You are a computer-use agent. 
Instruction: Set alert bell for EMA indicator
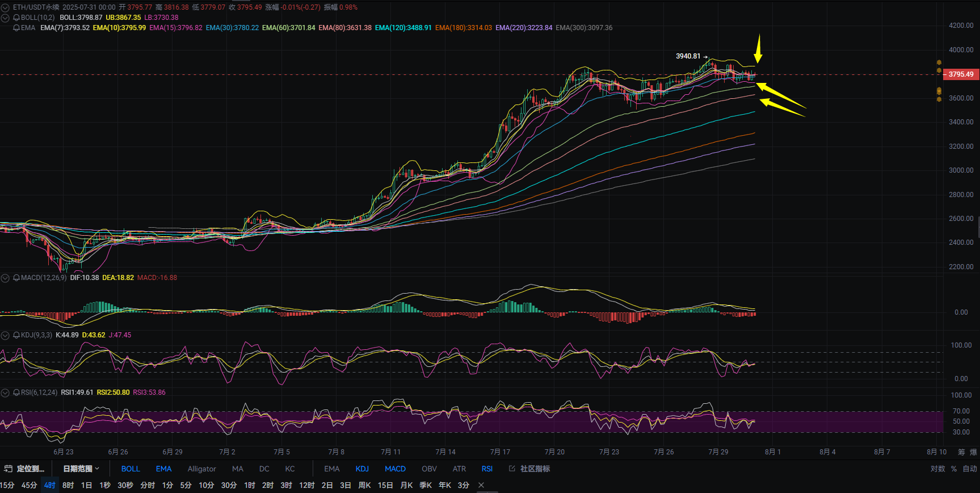(x=16, y=28)
